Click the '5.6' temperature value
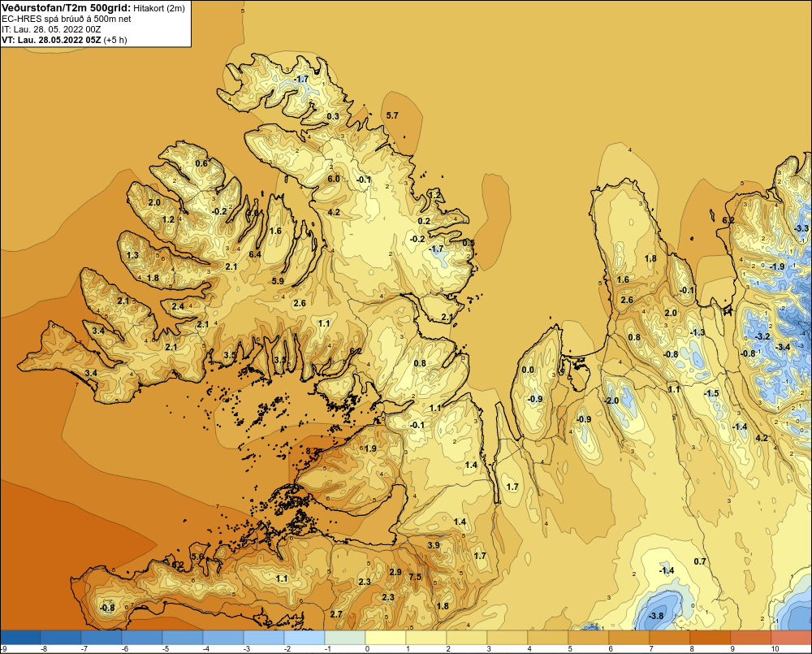This screenshot has width=812, height=654. point(198,557)
